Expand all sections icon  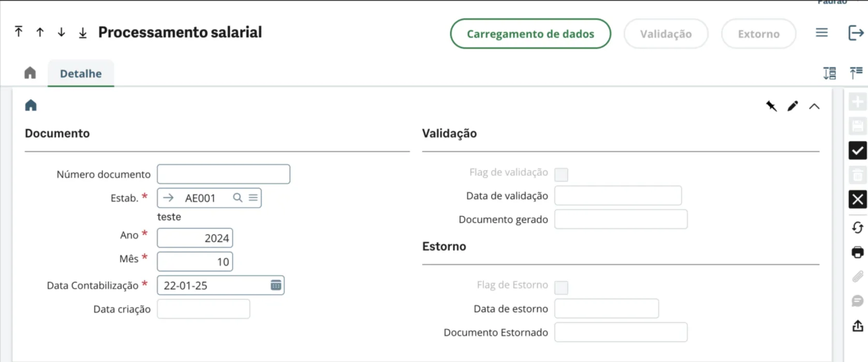point(830,73)
